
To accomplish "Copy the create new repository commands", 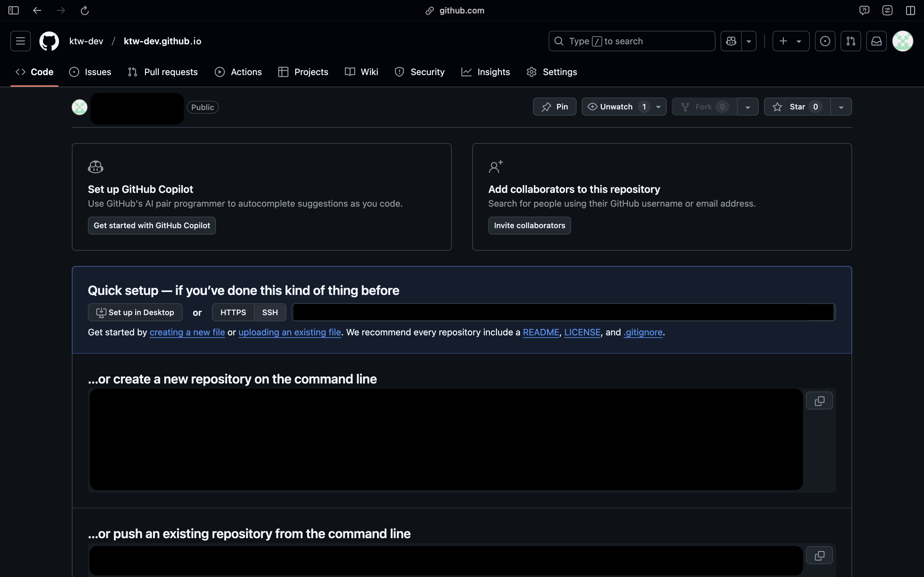I will 819,401.
